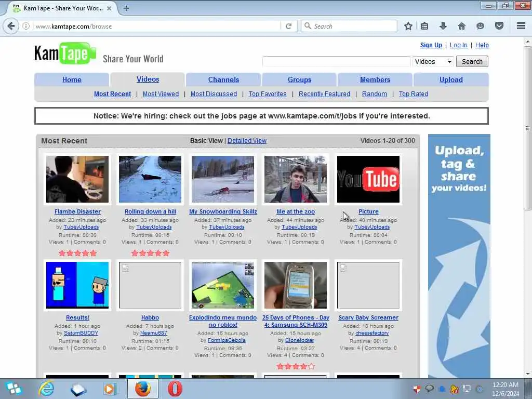532x399 pixels.
Task: Show site information icon in address bar
Action: click(x=26, y=26)
